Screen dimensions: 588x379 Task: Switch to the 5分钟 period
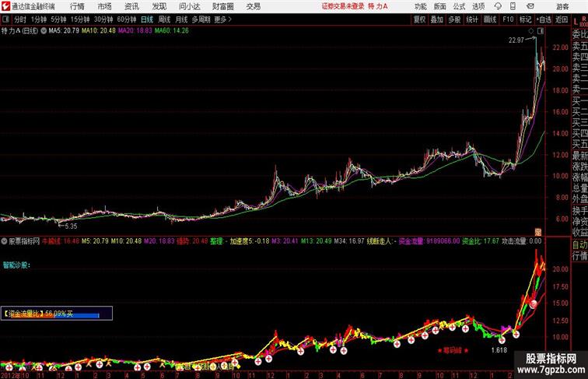click(x=58, y=19)
